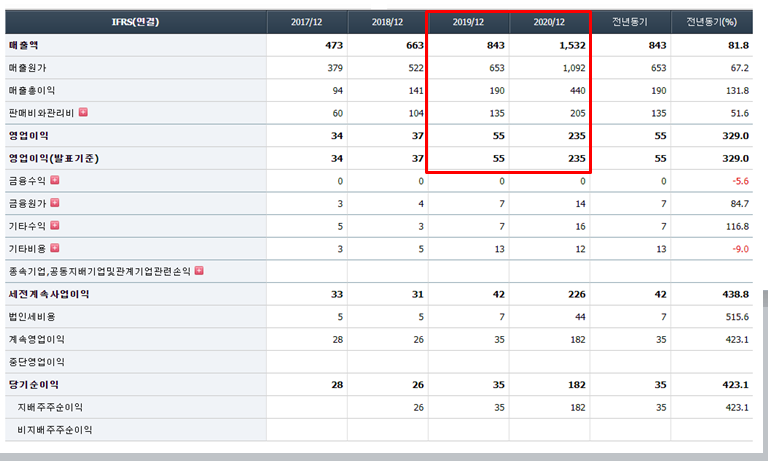Click 매출액 growth value 81.8
Image resolution: width=768 pixels, height=461 pixels.
coord(739,45)
